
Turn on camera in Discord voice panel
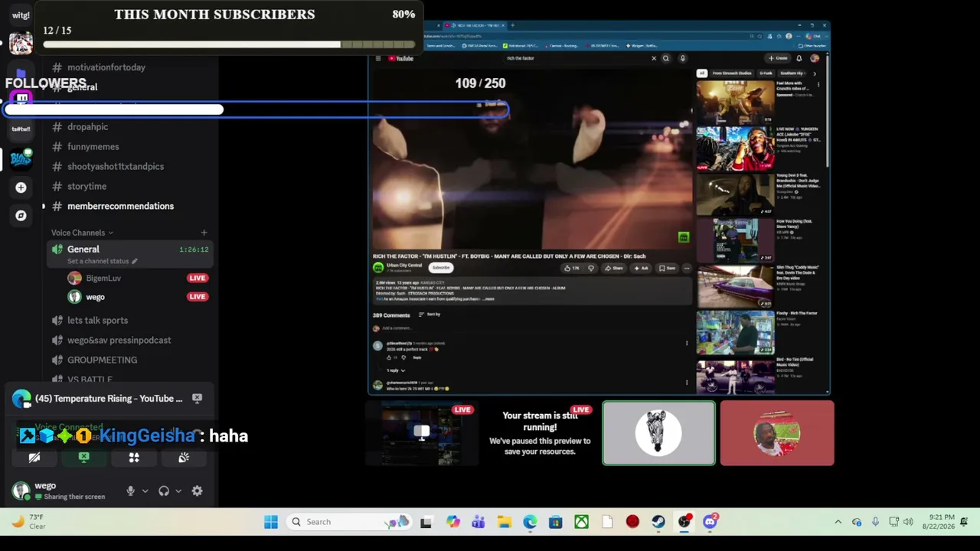pyautogui.click(x=34, y=458)
